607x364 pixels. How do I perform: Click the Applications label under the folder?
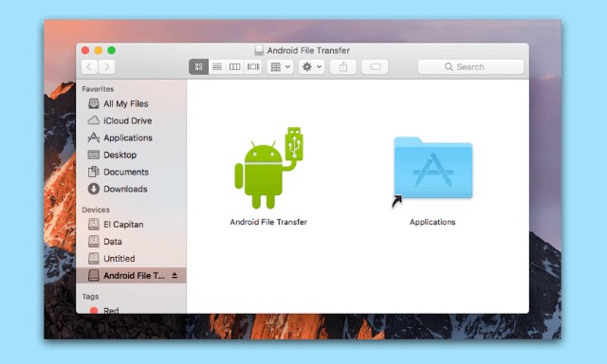click(x=432, y=222)
